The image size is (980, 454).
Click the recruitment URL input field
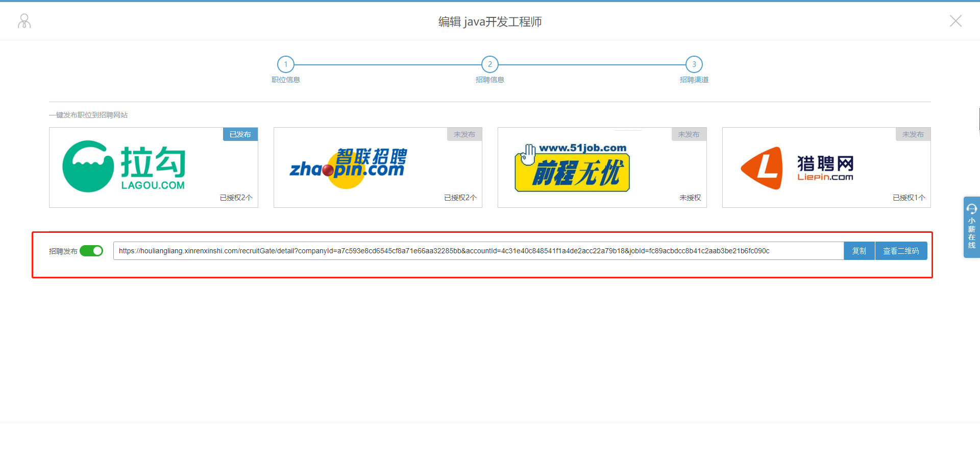[478, 251]
